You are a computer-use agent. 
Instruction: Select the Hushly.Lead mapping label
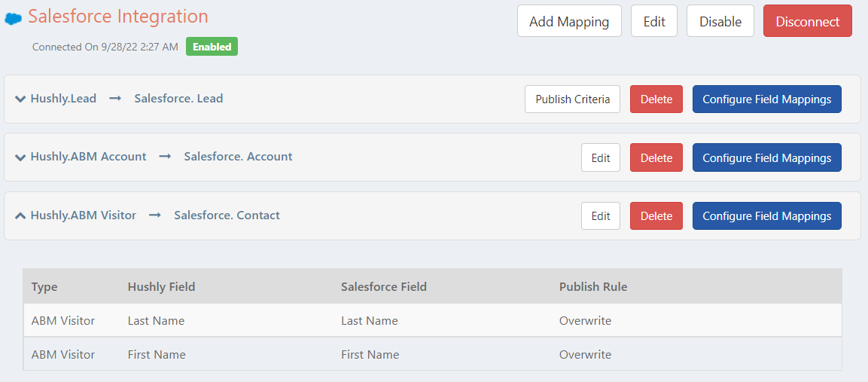pyautogui.click(x=63, y=99)
